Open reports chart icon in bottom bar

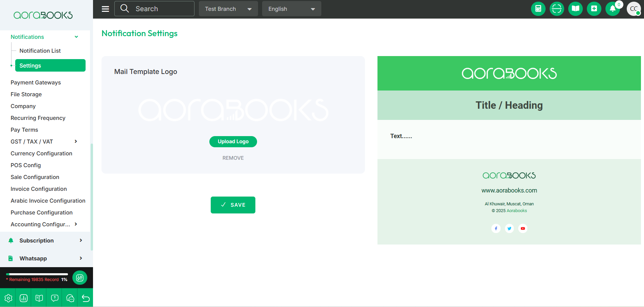(24, 298)
